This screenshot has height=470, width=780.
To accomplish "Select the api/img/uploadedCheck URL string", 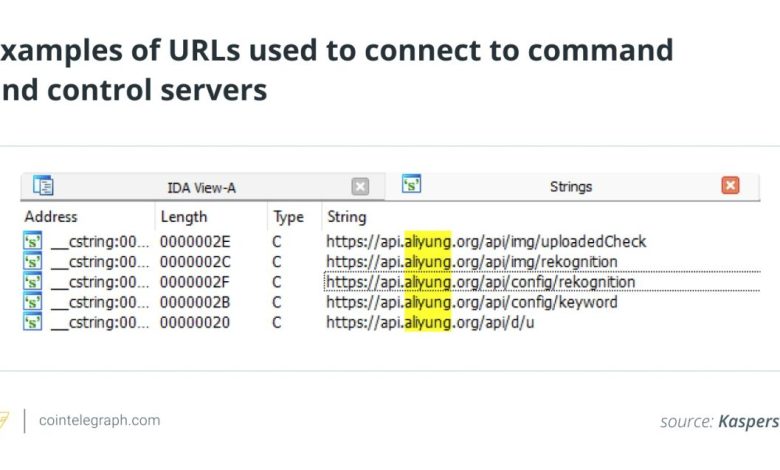I will click(x=486, y=241).
